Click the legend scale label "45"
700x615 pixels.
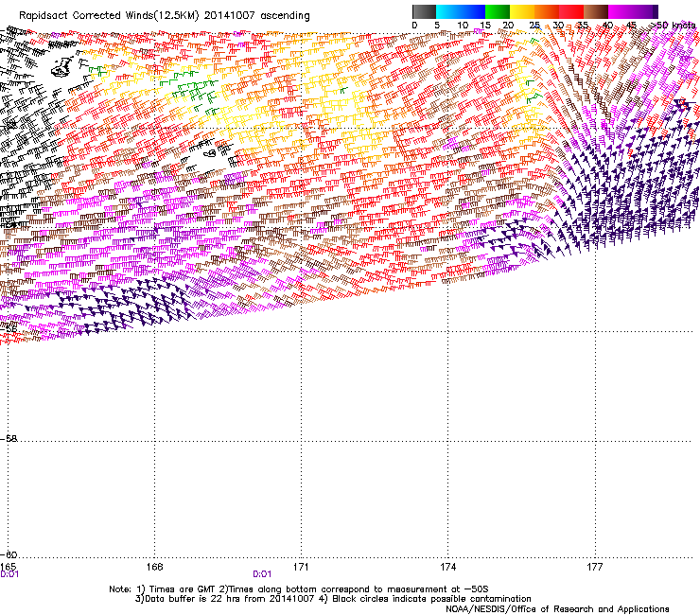coord(631,26)
